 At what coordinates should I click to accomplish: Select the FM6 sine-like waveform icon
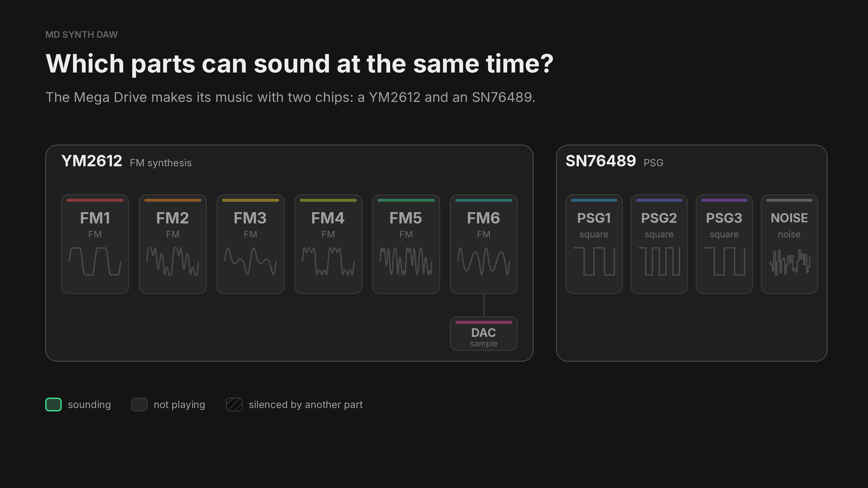pyautogui.click(x=484, y=261)
